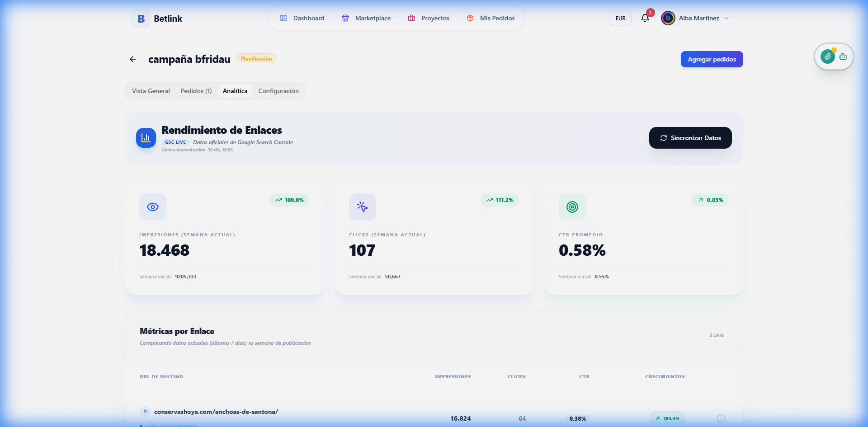Click the impressions eye icon
868x427 pixels.
coord(153,207)
